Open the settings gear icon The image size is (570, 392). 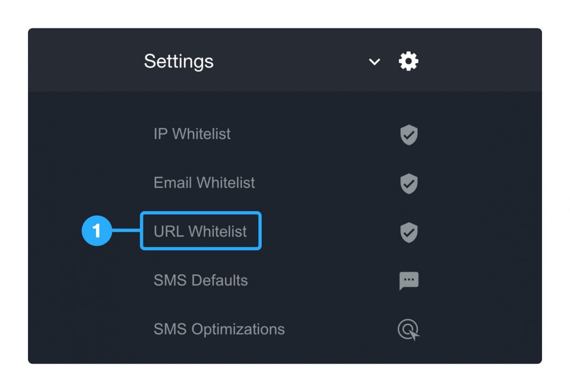point(408,61)
